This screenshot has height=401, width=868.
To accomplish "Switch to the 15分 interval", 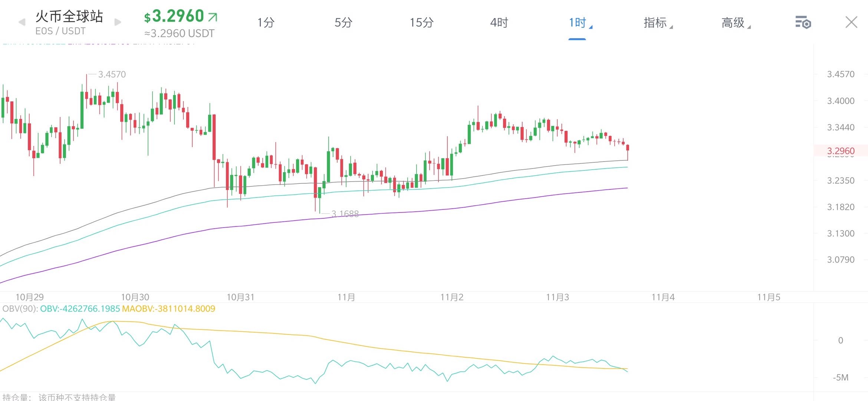I will 421,23.
